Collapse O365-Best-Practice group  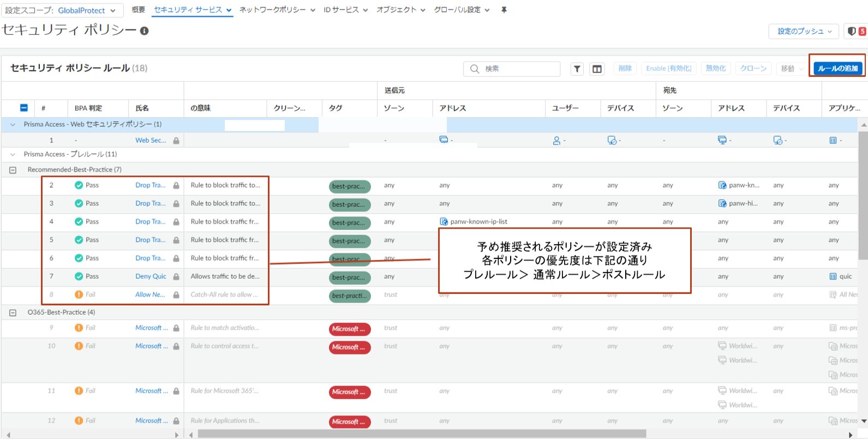(x=13, y=313)
